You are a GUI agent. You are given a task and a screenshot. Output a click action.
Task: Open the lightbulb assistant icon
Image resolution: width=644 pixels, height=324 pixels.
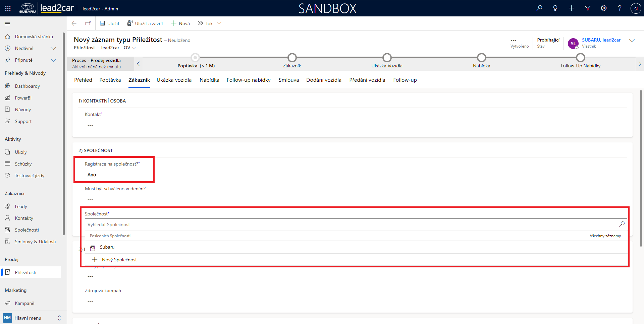[x=555, y=8]
